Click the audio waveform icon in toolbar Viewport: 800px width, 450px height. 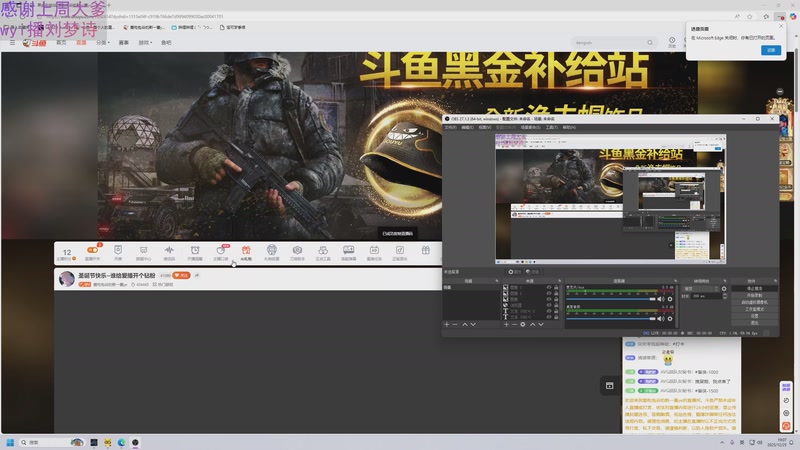[169, 250]
